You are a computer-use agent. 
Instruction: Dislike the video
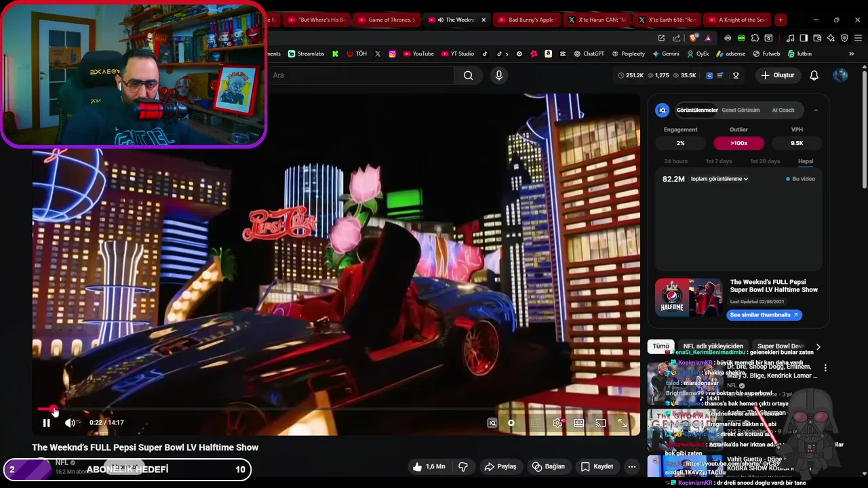click(x=463, y=466)
